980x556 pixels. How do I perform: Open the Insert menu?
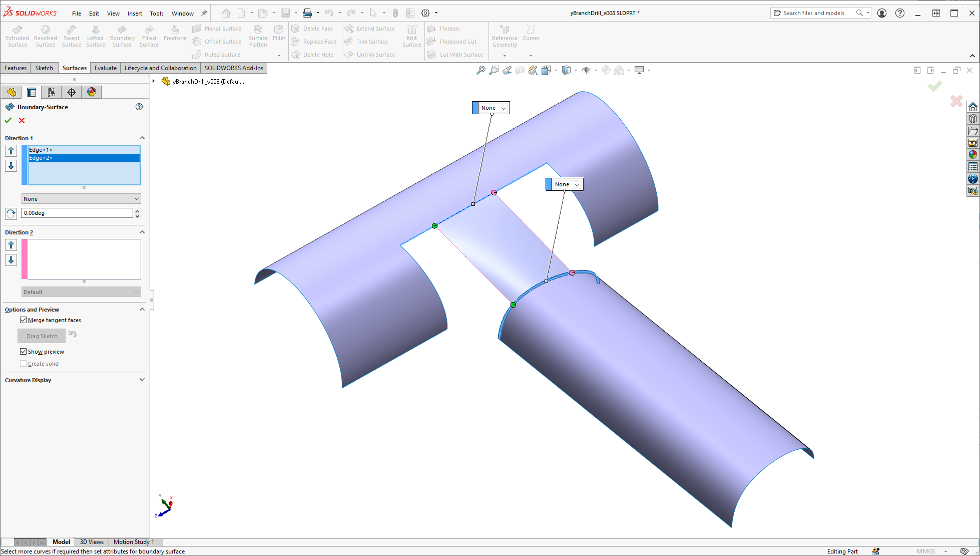(x=135, y=14)
